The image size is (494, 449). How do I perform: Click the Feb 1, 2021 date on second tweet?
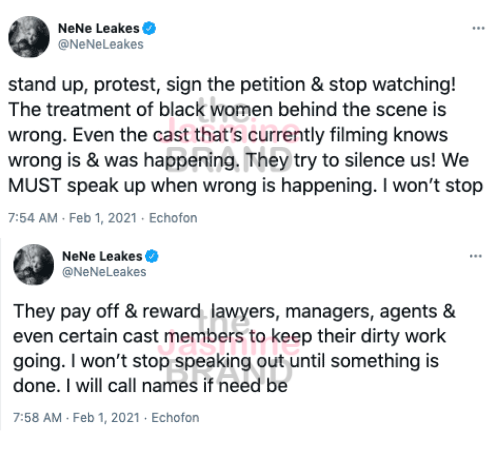tap(106, 417)
